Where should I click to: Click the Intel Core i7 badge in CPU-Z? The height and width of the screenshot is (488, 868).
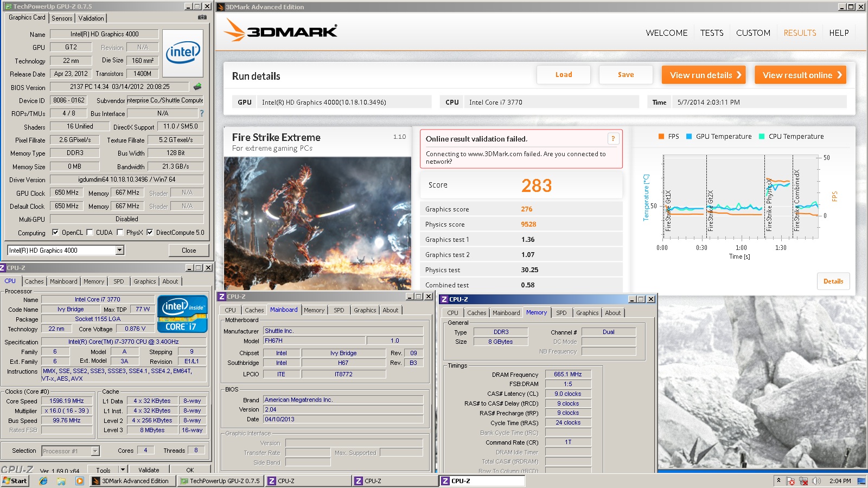182,313
